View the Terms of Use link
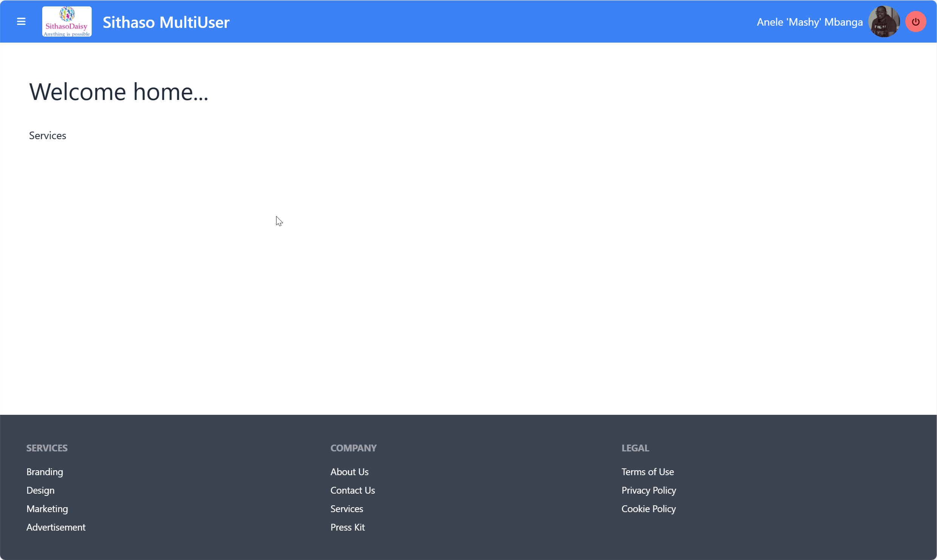 (647, 472)
